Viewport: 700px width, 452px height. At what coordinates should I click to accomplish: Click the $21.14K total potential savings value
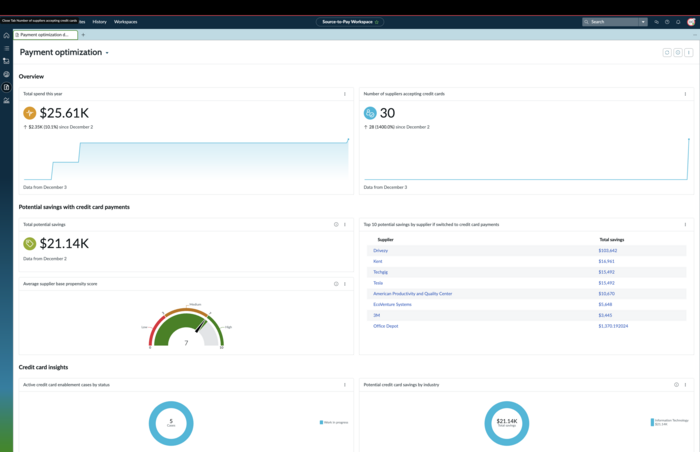click(64, 243)
